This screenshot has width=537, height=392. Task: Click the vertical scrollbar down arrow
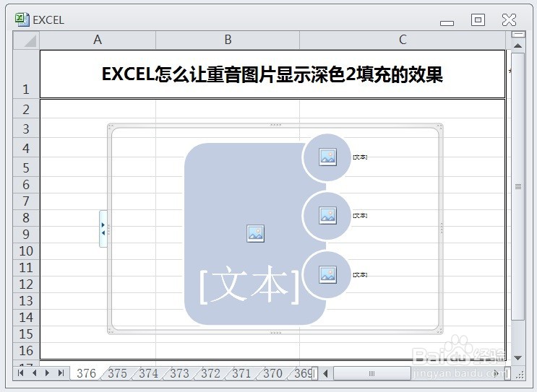(x=517, y=358)
